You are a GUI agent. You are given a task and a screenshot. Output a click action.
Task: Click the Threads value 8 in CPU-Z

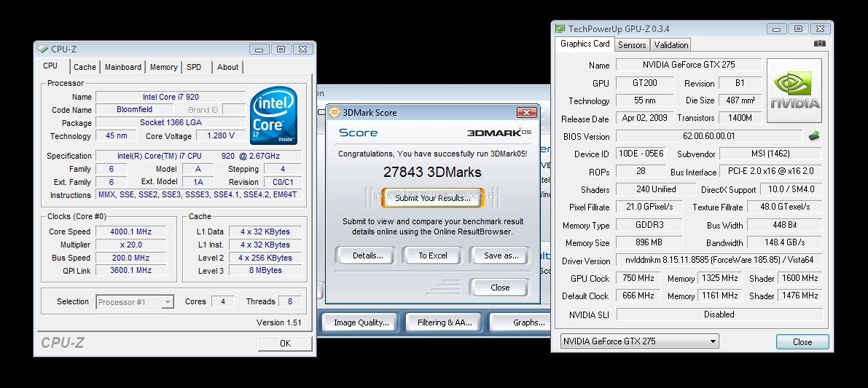(290, 301)
